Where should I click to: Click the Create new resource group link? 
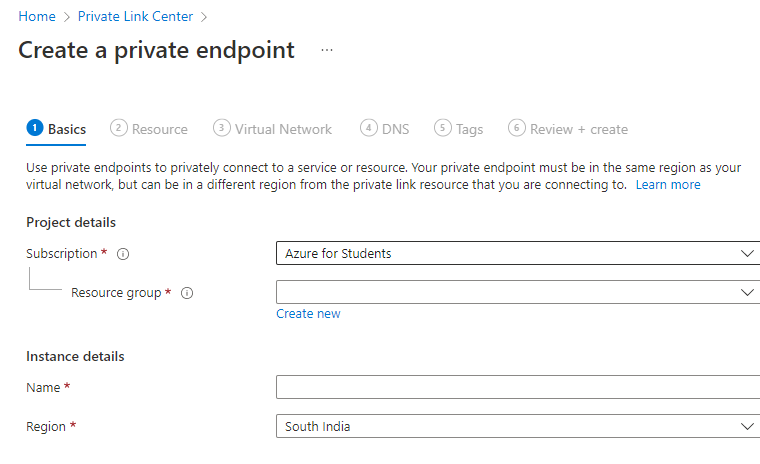[308, 314]
